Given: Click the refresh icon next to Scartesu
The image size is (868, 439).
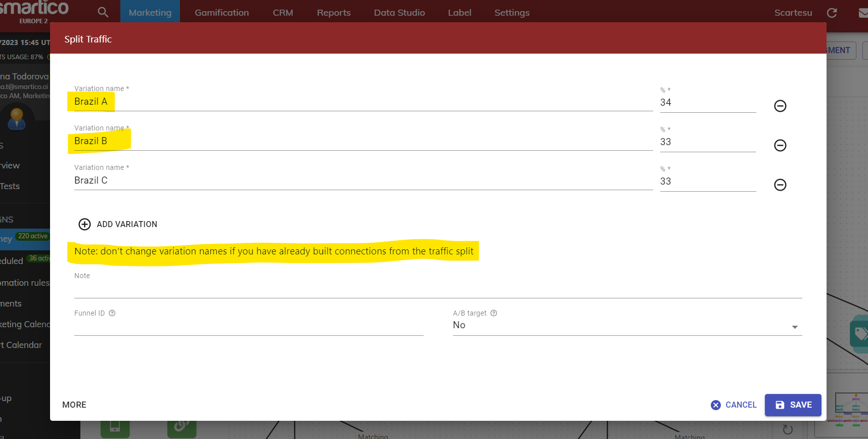Looking at the screenshot, I should coord(832,13).
